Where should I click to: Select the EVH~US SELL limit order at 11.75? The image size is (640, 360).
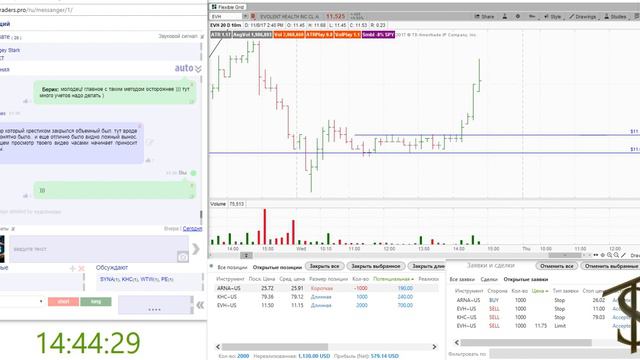click(543, 326)
